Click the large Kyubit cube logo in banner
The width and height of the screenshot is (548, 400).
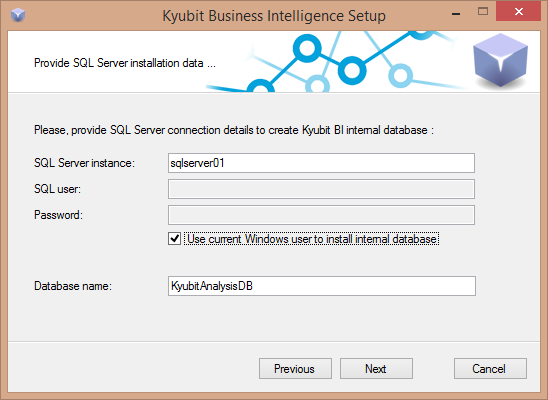pyautogui.click(x=500, y=60)
